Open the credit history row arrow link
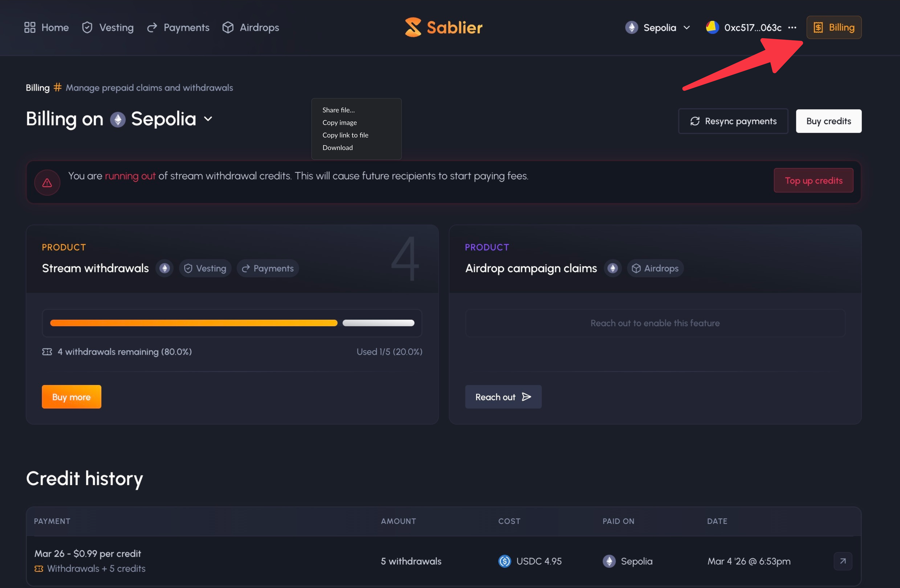The height and width of the screenshot is (588, 900). point(842,561)
